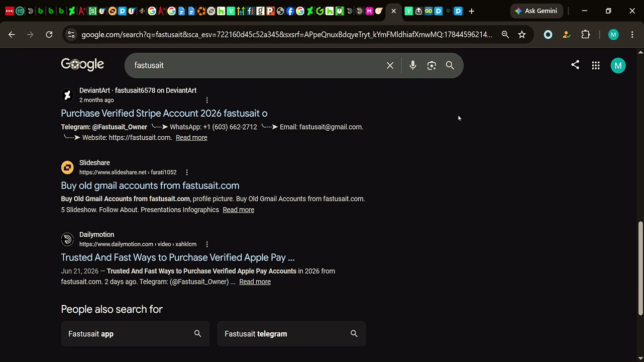The image size is (644, 362).
Task: Click the page vertical scrollbar thumb
Action: click(x=640, y=269)
